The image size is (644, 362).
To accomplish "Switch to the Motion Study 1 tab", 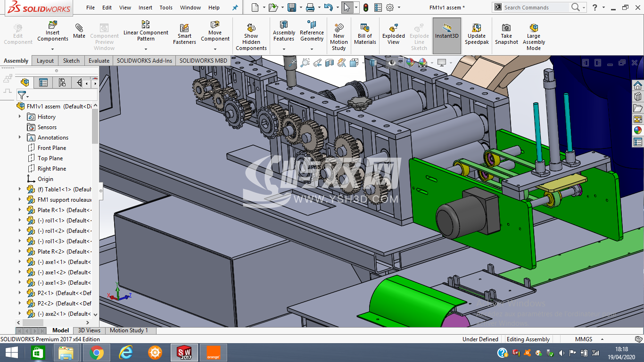I will [129, 330].
